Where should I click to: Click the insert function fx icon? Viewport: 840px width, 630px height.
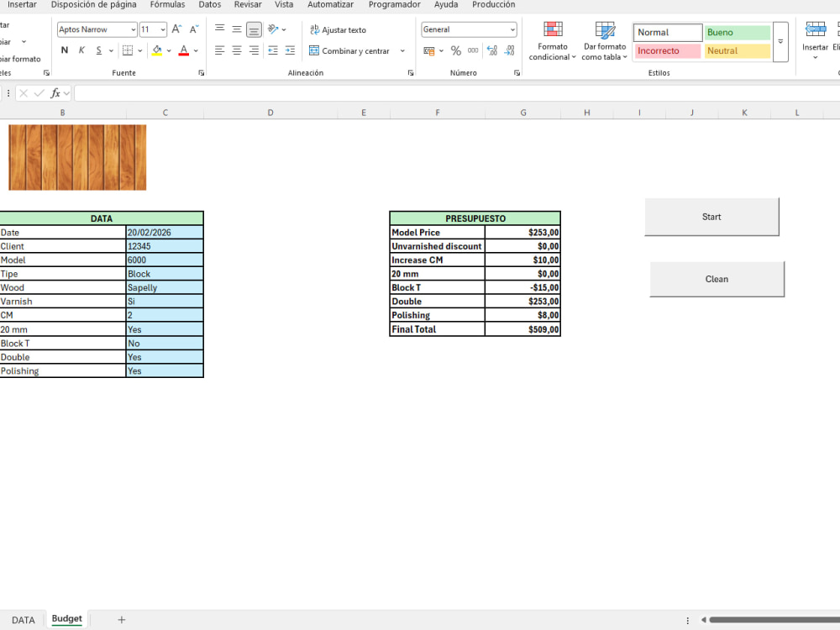(55, 93)
